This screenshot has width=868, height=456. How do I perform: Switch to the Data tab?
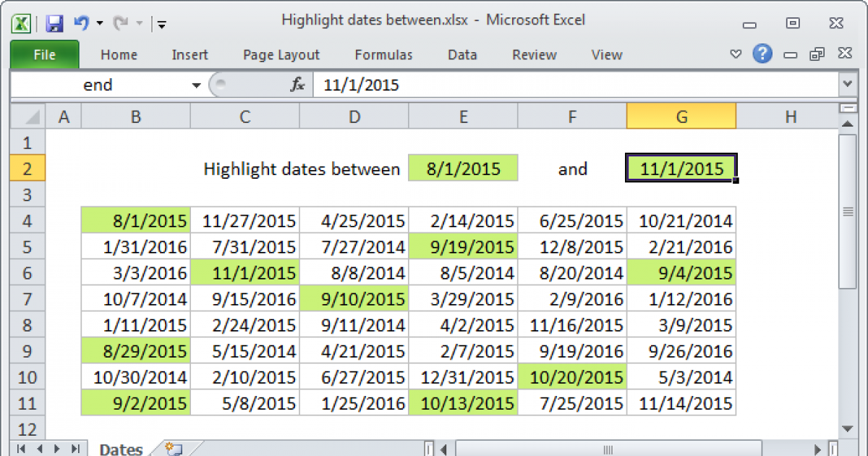click(462, 55)
